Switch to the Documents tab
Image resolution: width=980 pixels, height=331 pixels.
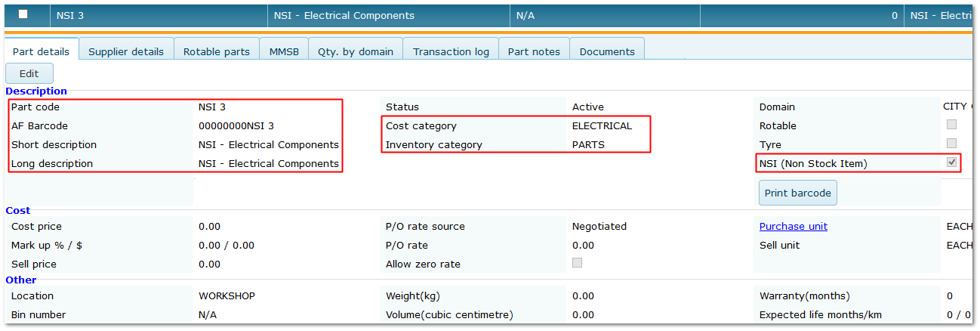[607, 51]
